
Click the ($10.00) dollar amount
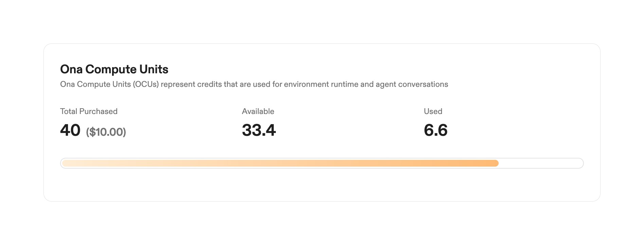tap(106, 132)
